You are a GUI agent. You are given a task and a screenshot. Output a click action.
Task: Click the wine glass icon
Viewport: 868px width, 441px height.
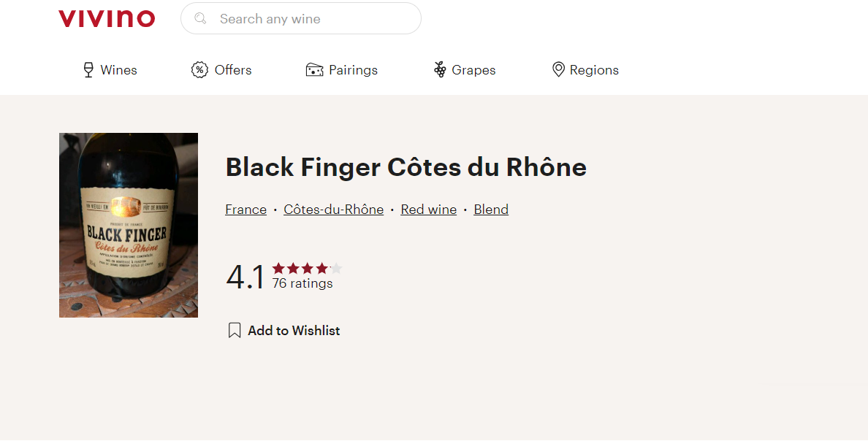click(x=88, y=70)
